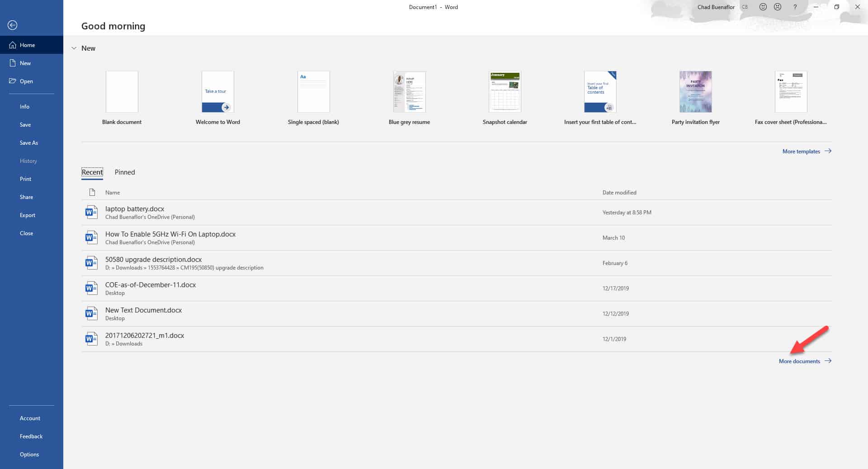
Task: Open the Account page
Action: 32,418
